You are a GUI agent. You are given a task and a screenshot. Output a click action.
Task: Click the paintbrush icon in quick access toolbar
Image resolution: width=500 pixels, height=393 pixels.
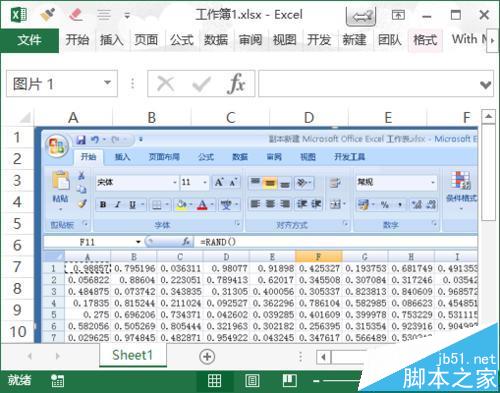(48, 14)
